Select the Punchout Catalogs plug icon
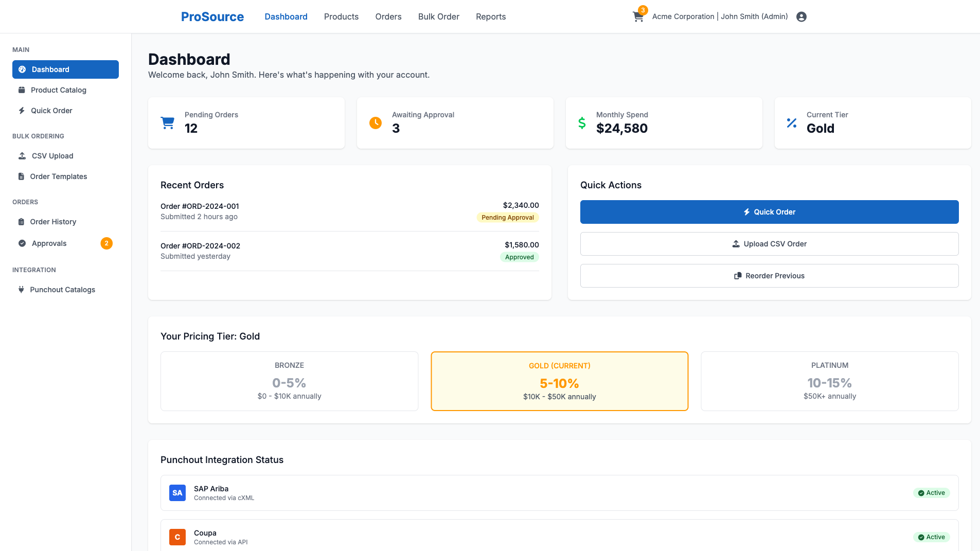The height and width of the screenshot is (551, 980). [x=21, y=289]
